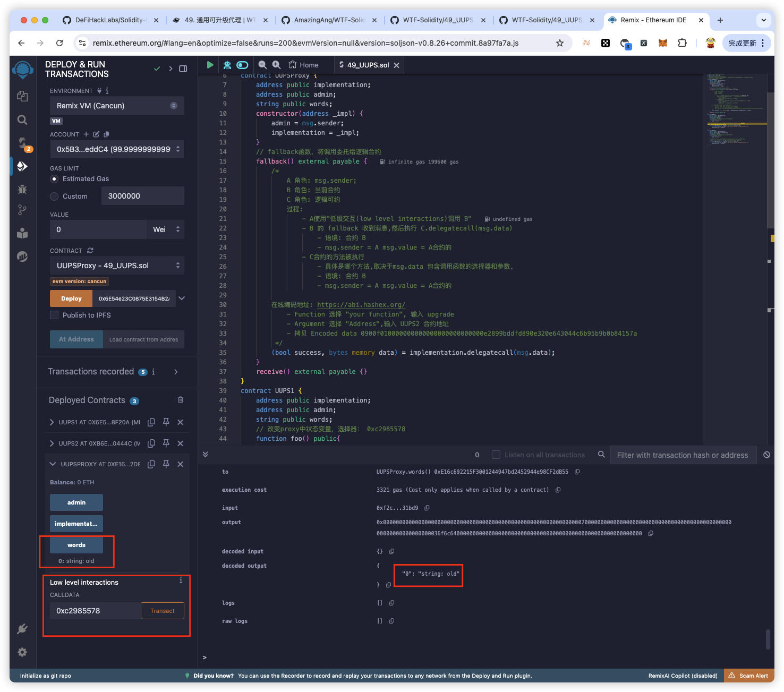
Task: Switch to the 49. 通用可升级代理 browser tab
Action: pos(219,20)
